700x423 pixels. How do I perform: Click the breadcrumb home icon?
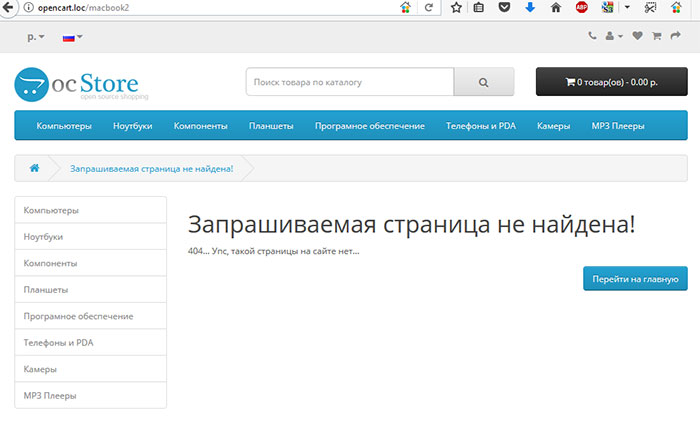[34, 168]
